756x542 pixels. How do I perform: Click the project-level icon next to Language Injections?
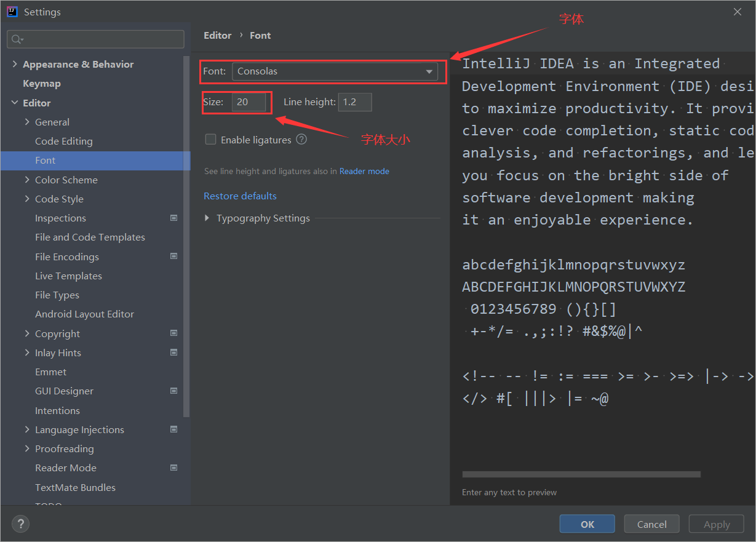(174, 429)
